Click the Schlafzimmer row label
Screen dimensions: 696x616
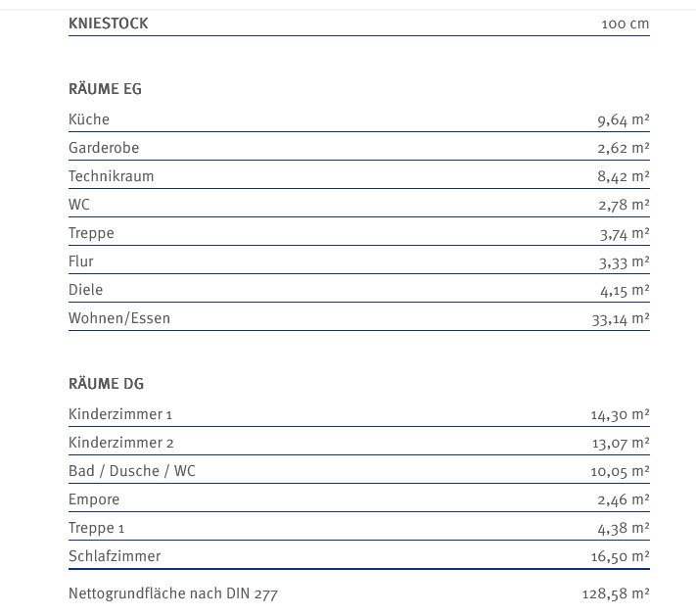tap(115, 556)
